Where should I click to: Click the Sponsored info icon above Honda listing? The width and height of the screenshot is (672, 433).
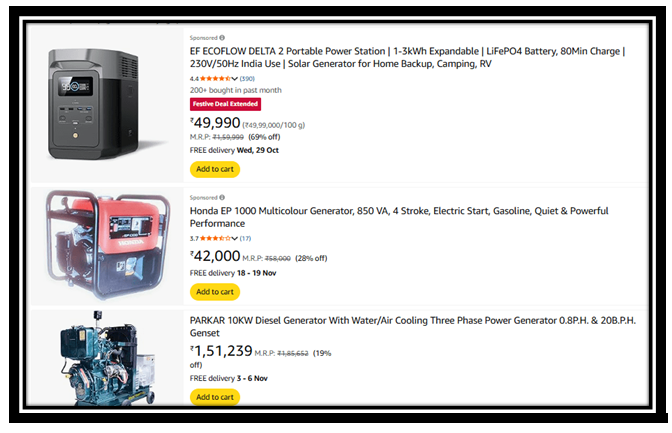[222, 198]
